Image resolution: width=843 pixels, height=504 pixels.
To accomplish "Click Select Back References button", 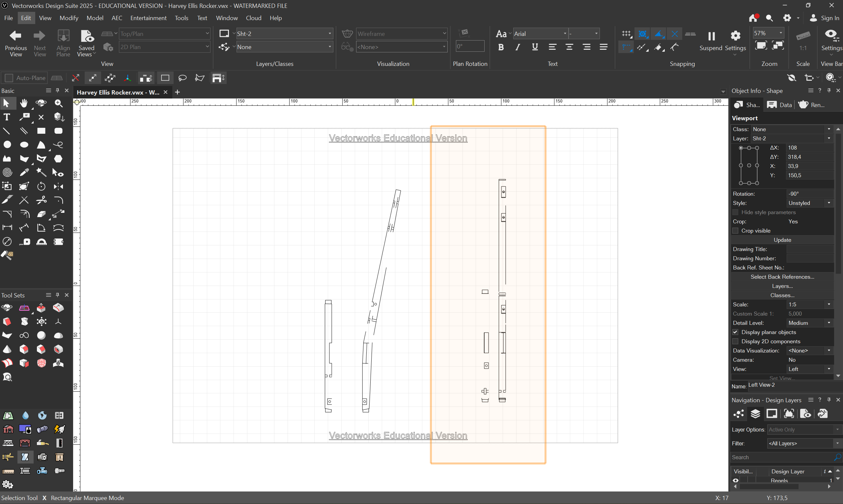I will coord(782,277).
